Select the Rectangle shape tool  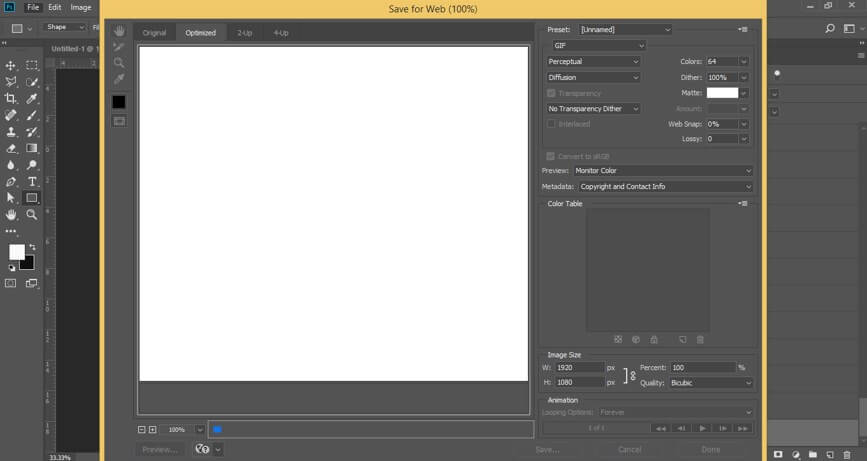tap(32, 198)
